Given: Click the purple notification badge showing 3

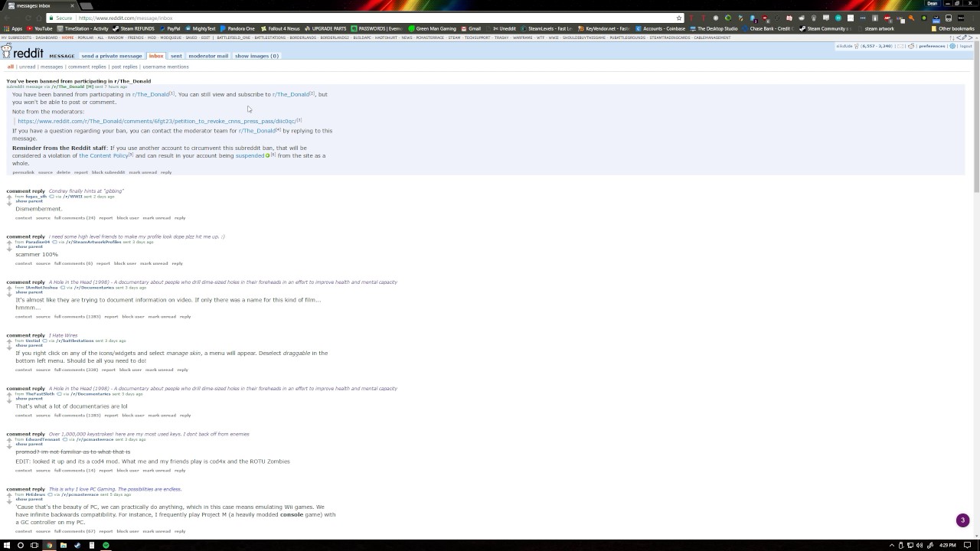Looking at the screenshot, I should point(963,520).
